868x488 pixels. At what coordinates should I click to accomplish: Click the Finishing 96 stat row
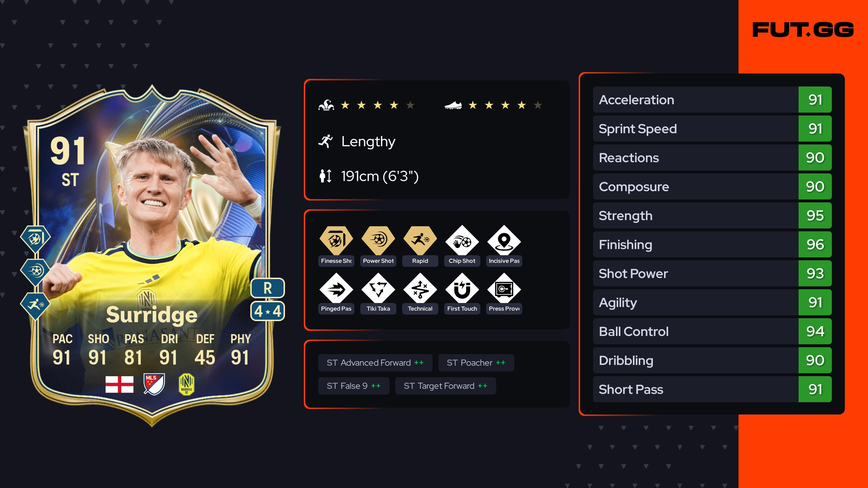(712, 244)
